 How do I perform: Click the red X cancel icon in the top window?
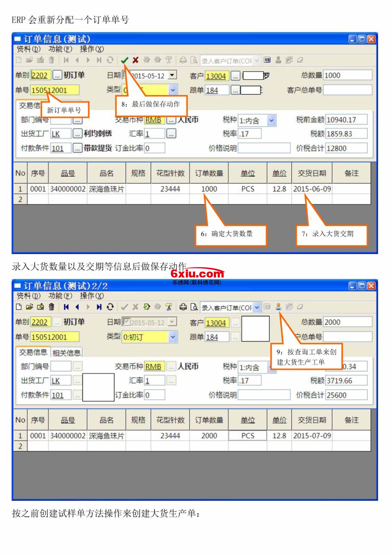[x=136, y=60]
